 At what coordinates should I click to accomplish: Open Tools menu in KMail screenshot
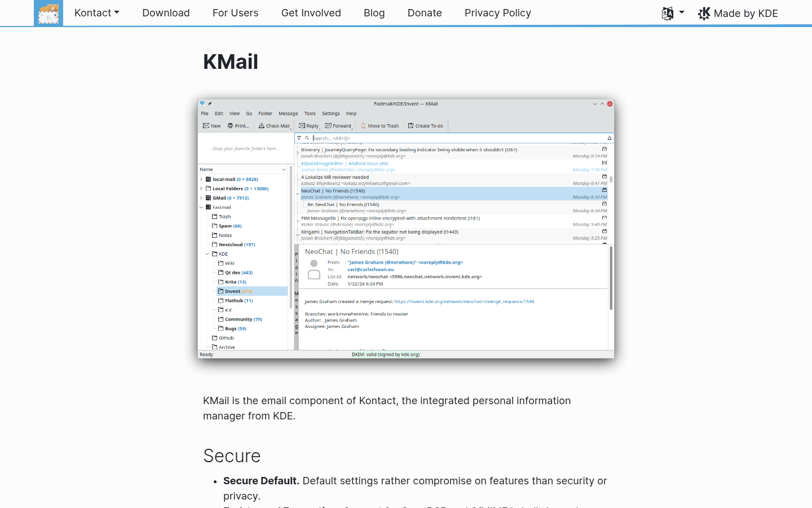point(310,113)
